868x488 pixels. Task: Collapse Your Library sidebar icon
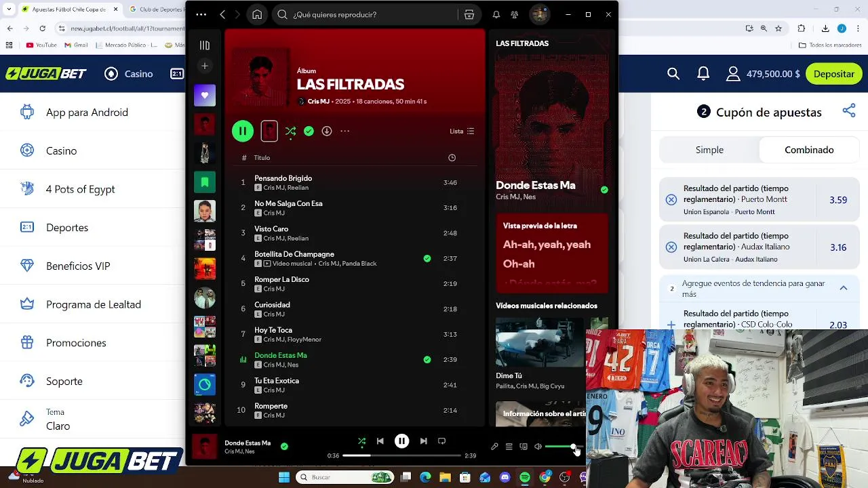[x=205, y=45]
